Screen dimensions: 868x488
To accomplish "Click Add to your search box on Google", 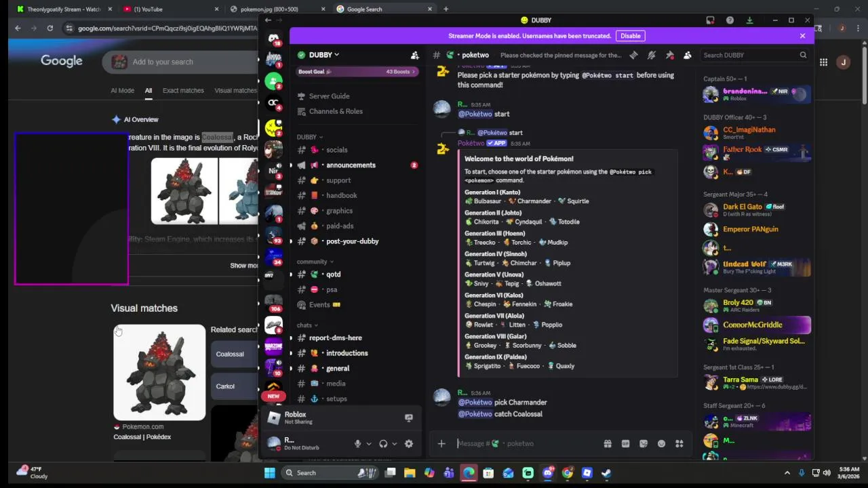I will pyautogui.click(x=180, y=62).
